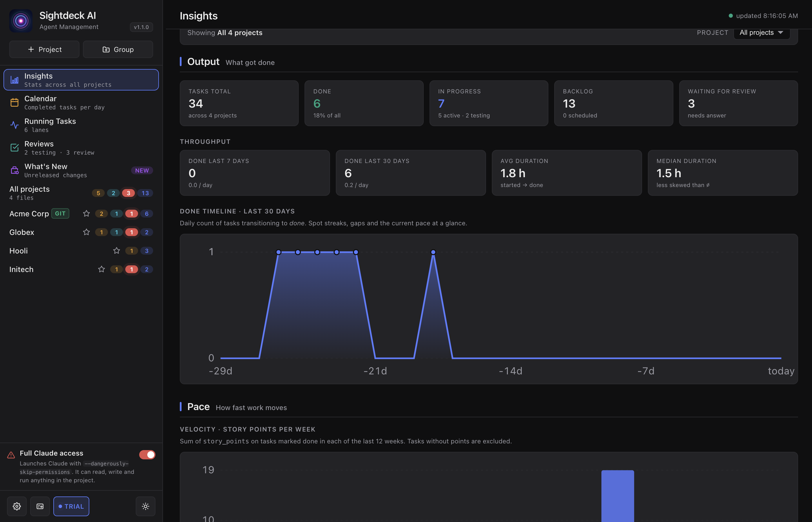Open Running Tasks view

click(81, 125)
